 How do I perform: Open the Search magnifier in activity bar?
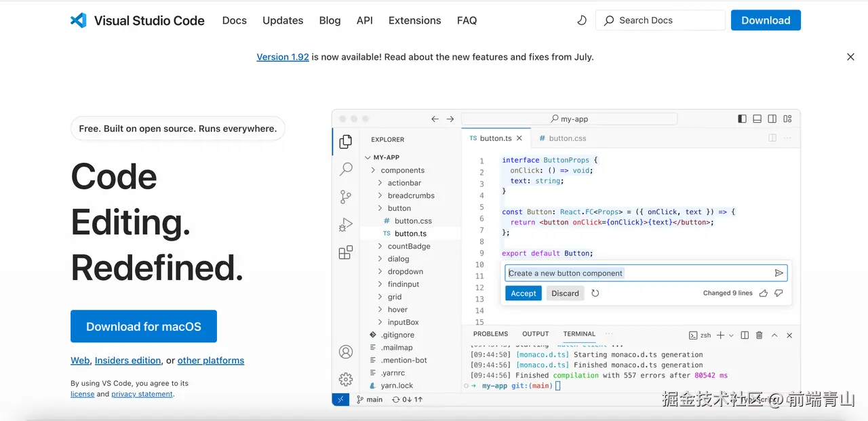pos(346,169)
